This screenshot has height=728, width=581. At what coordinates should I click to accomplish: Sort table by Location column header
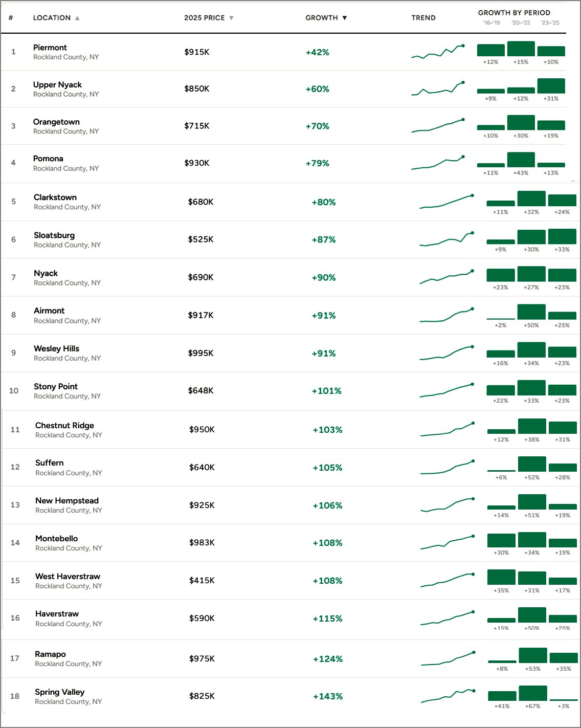click(52, 18)
